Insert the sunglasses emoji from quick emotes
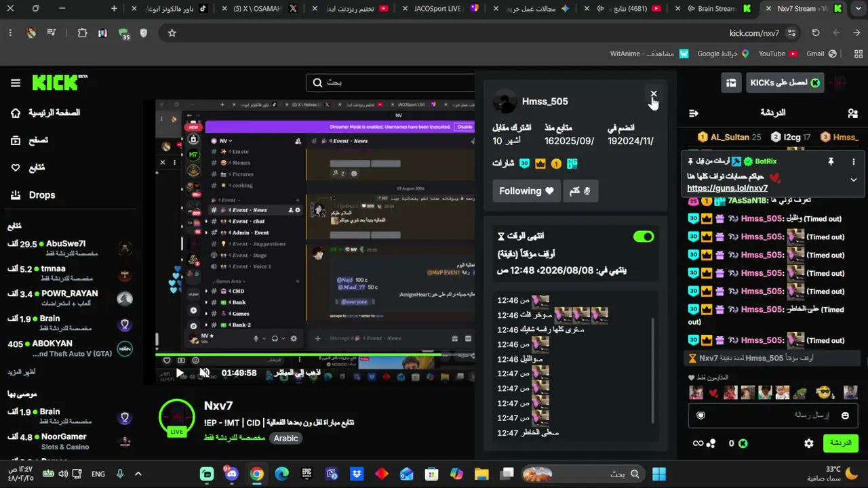The height and width of the screenshot is (488, 868). click(823, 392)
